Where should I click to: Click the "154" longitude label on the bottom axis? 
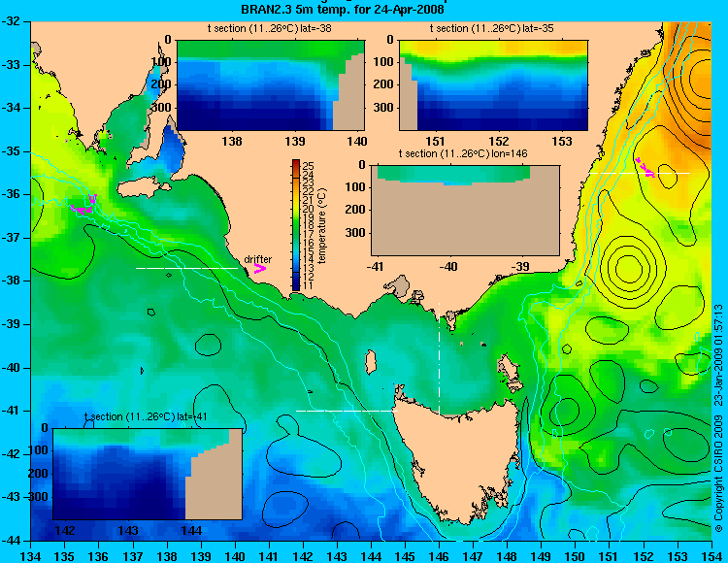(711, 555)
